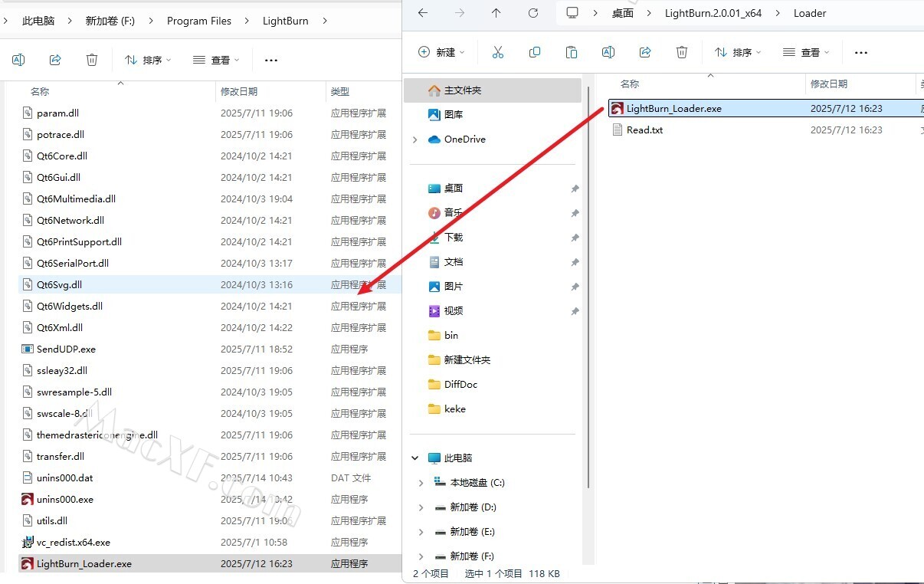Sort by the 修改日期 column header in the Loader window

829,84
